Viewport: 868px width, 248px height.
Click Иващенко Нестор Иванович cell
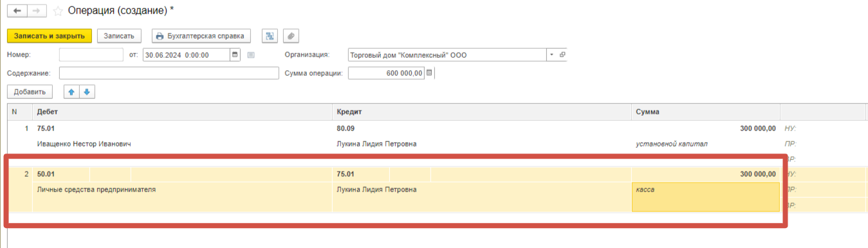[x=84, y=144]
